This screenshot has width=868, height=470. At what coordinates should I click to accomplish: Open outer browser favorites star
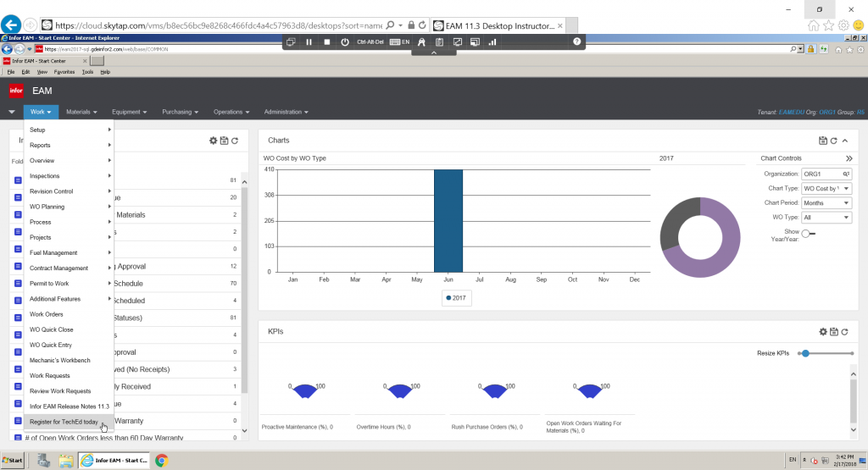(829, 25)
